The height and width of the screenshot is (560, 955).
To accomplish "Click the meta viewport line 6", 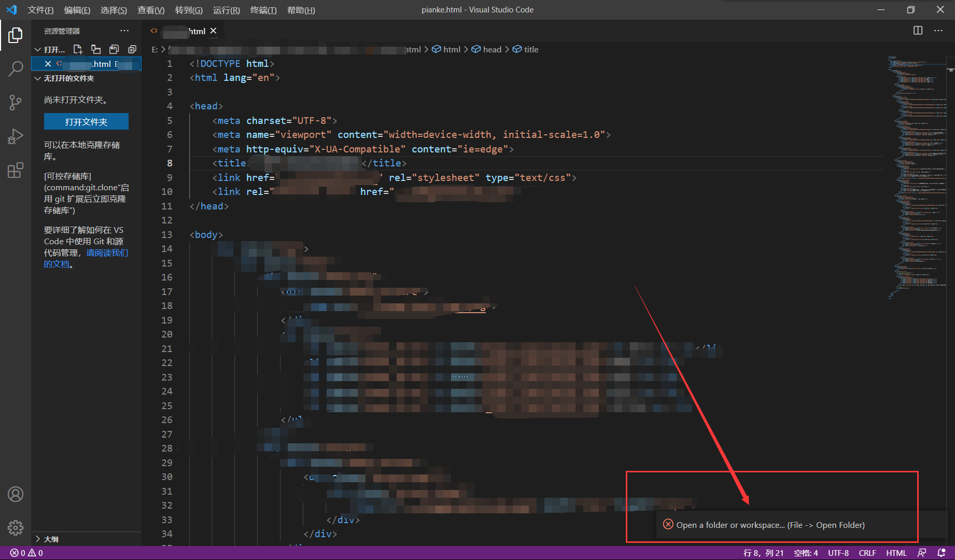I will pos(412,135).
